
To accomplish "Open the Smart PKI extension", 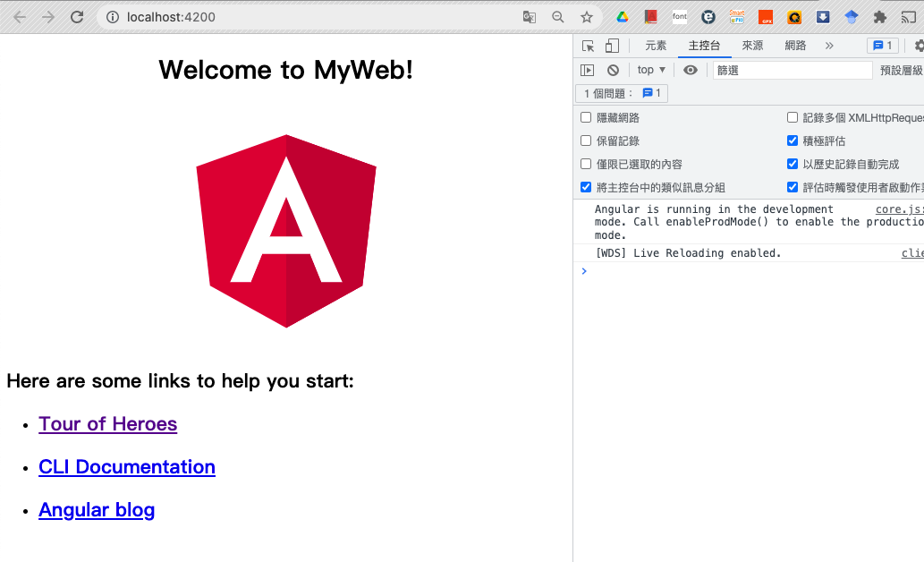I will point(737,17).
